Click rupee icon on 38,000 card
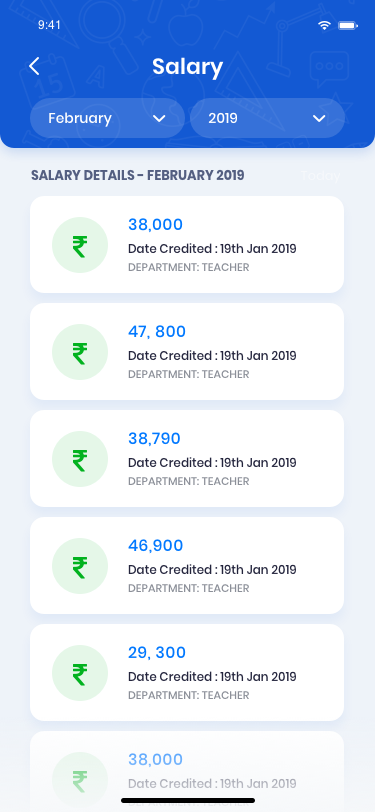375x812 pixels. pyautogui.click(x=80, y=245)
